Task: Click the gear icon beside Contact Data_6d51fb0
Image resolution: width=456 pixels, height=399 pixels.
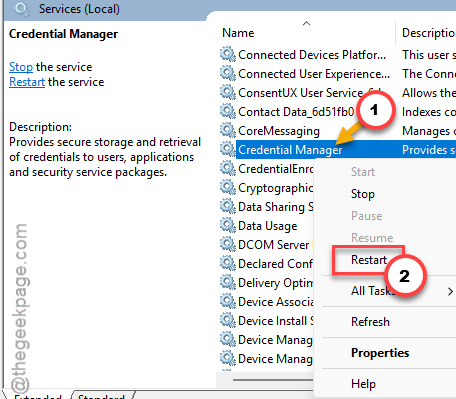Action: [x=228, y=111]
